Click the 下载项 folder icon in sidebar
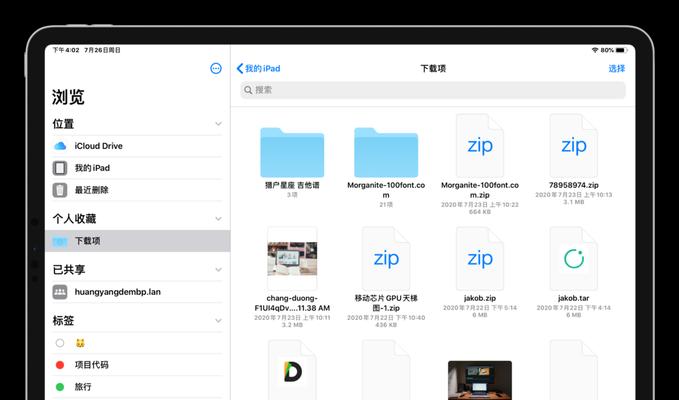Viewport: 679px width, 400px height. tap(60, 241)
